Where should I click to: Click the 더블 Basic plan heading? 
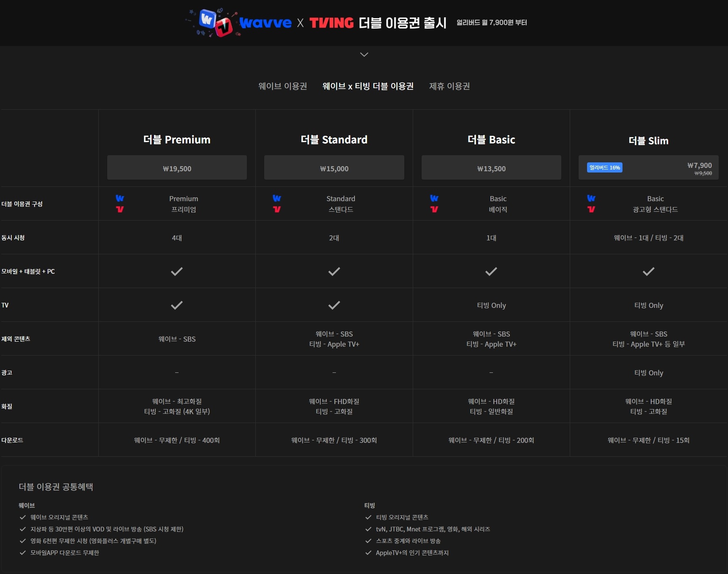pyautogui.click(x=491, y=140)
